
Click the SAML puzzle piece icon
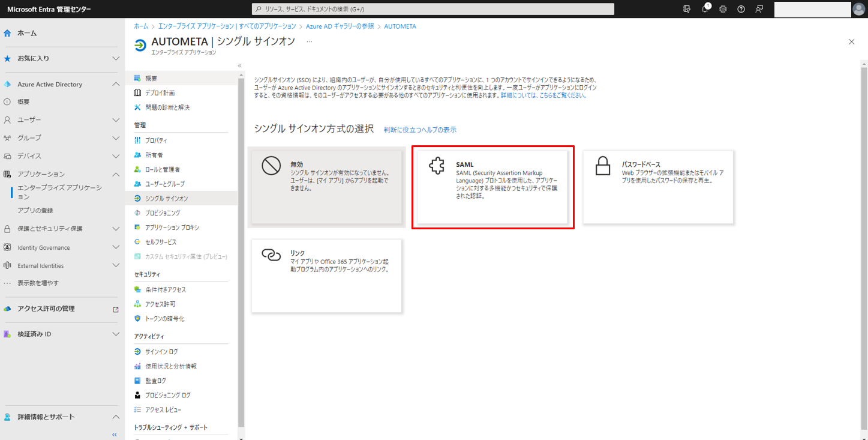click(437, 166)
